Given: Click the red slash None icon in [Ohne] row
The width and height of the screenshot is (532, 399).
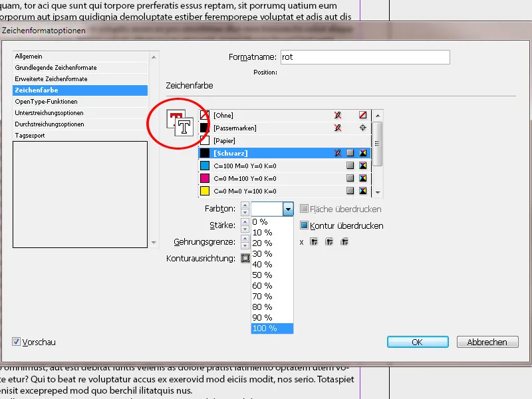Looking at the screenshot, I should (x=362, y=115).
